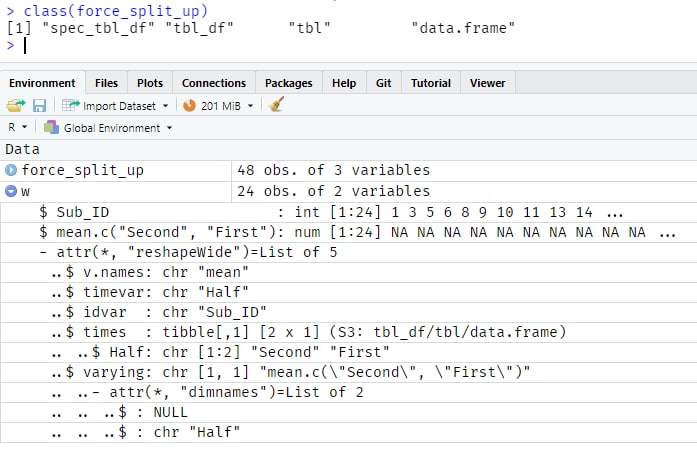Open the Global Environment dropdown arrow
This screenshot has height=461, width=697.
click(x=169, y=128)
